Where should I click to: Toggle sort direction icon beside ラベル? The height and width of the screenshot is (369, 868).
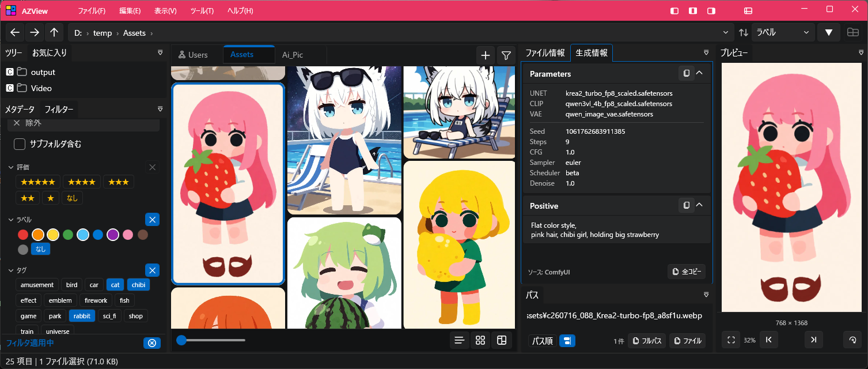[744, 33]
